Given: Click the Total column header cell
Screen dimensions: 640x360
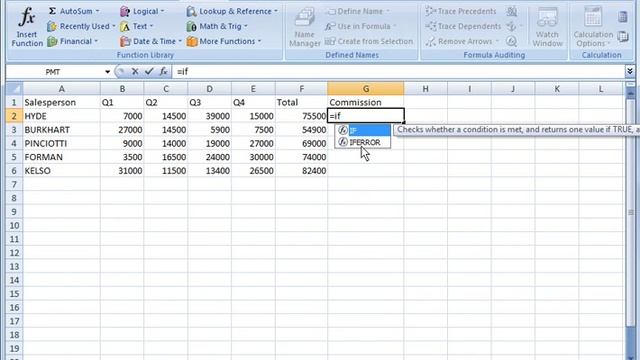Looking at the screenshot, I should tap(301, 102).
